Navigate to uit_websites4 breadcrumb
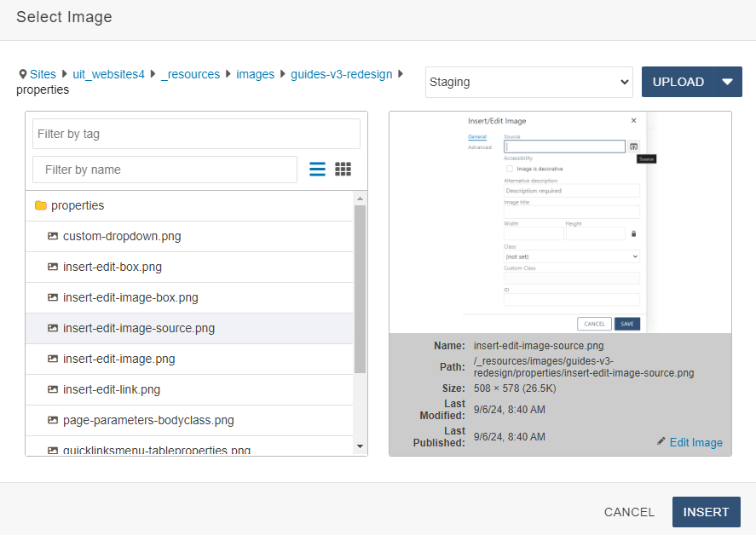The height and width of the screenshot is (535, 756). [x=108, y=74]
